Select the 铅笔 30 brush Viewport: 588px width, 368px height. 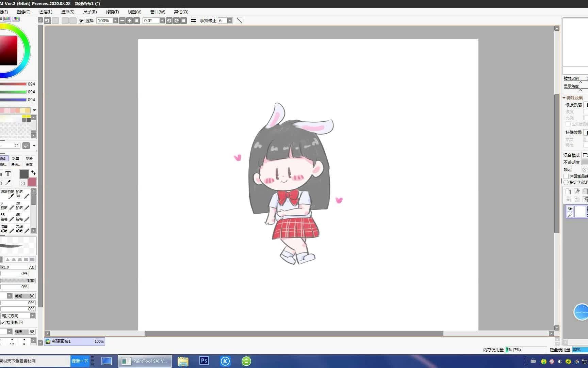click(23, 194)
